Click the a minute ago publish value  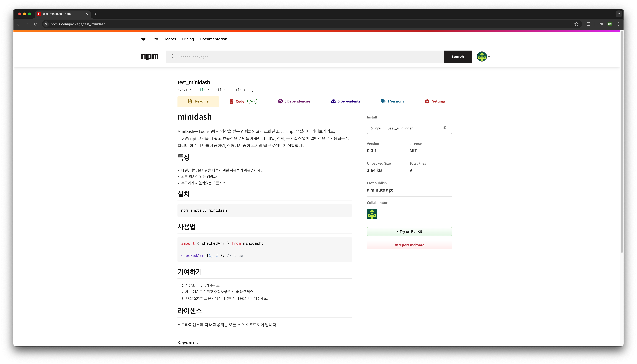point(380,190)
